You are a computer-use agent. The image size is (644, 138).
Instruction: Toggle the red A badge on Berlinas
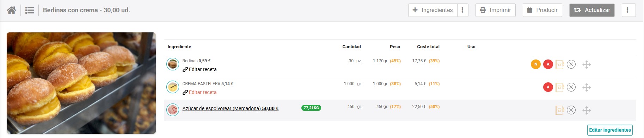548,64
